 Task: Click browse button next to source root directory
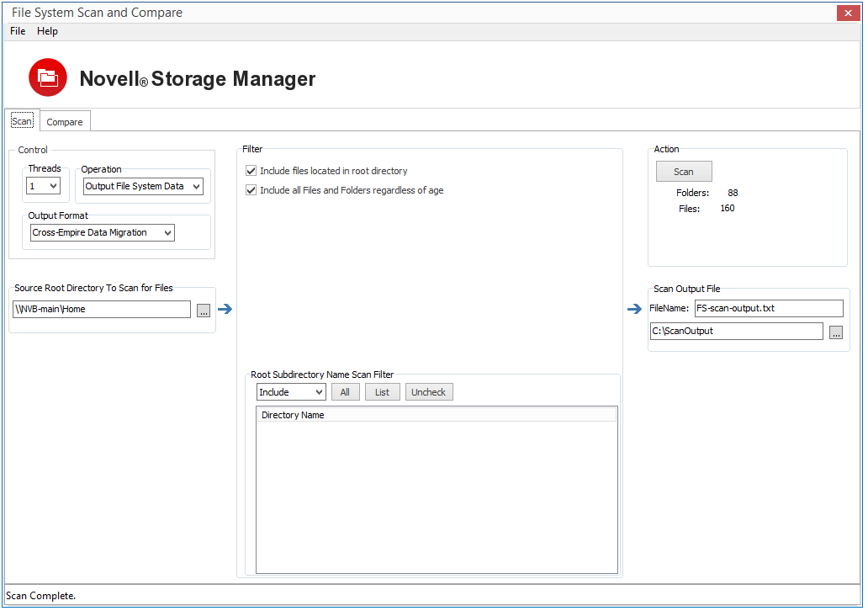[x=204, y=311]
